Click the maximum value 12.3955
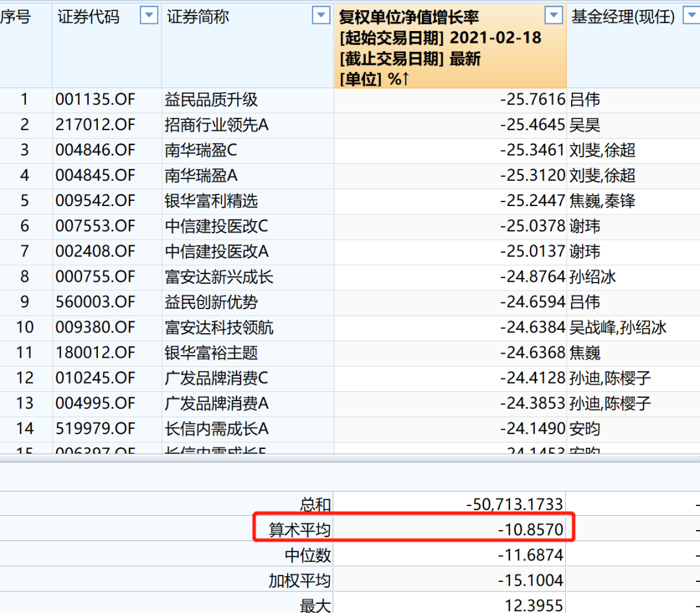The height and width of the screenshot is (613, 700). click(534, 606)
